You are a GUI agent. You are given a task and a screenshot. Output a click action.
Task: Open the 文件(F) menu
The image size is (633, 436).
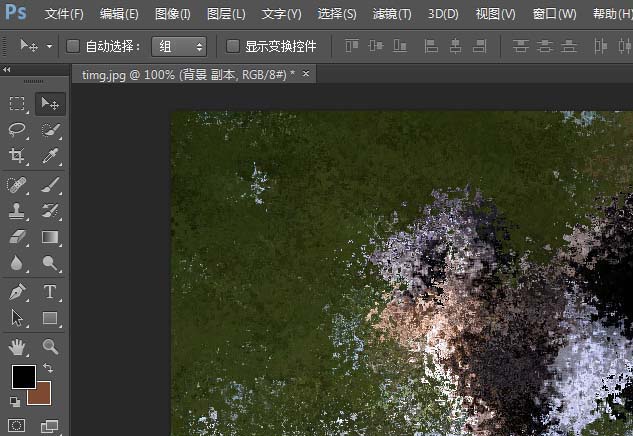coord(64,14)
